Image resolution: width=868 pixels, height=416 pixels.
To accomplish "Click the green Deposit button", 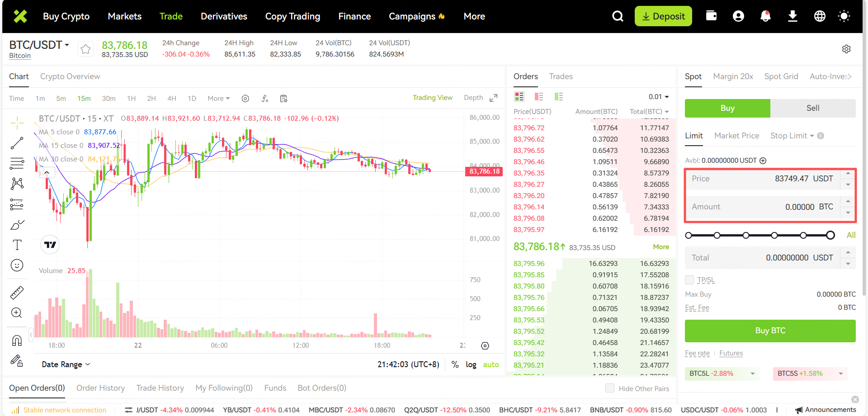I will point(663,16).
